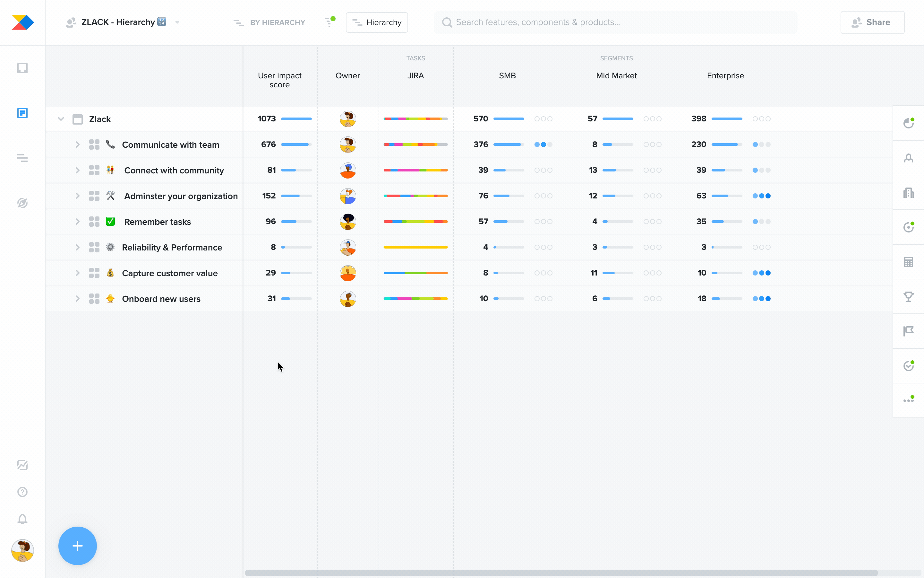Click the Share button
The width and height of the screenshot is (924, 578).
872,22
